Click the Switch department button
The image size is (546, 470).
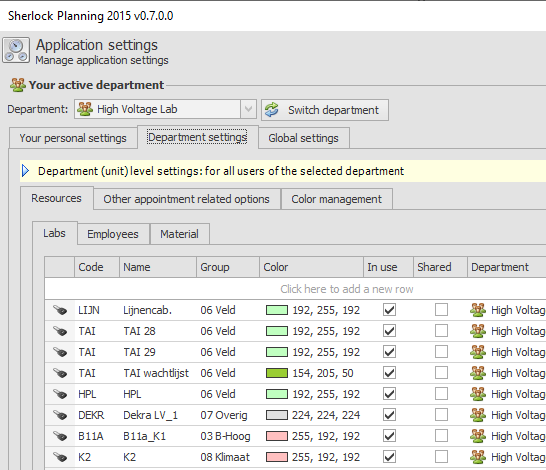pos(325,110)
